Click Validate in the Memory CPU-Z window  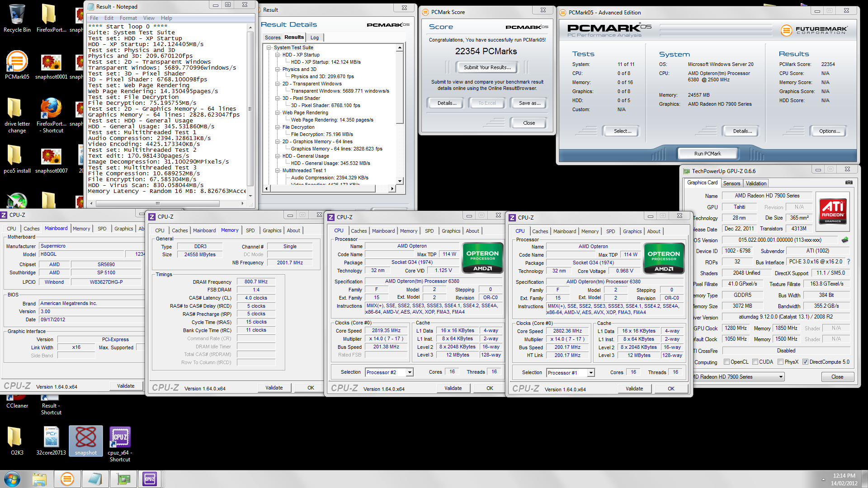click(274, 388)
